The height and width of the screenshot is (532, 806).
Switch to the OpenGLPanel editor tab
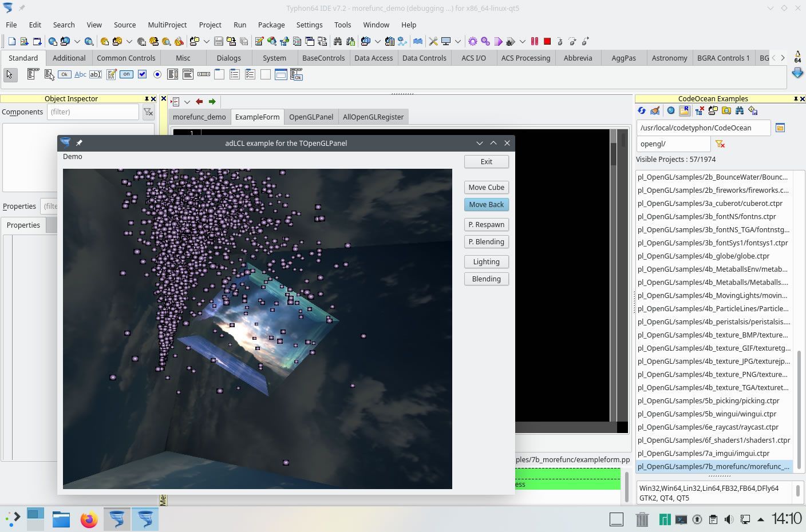(x=311, y=117)
